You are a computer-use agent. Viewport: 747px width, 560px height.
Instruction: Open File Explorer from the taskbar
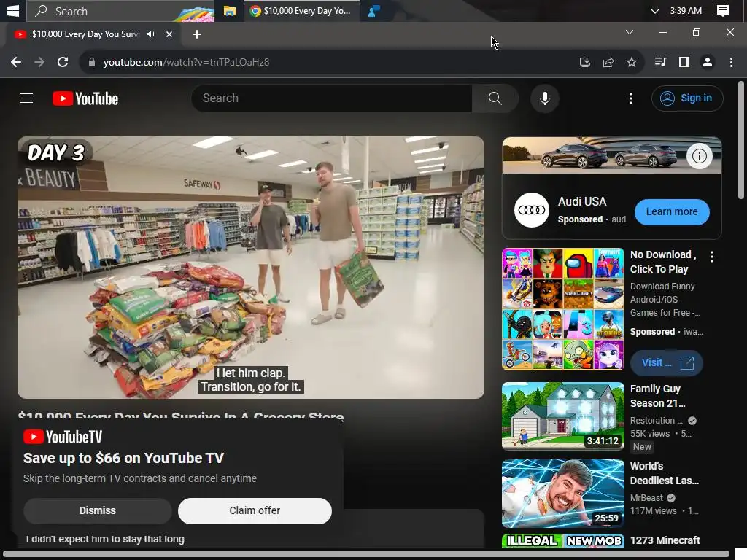click(x=230, y=11)
